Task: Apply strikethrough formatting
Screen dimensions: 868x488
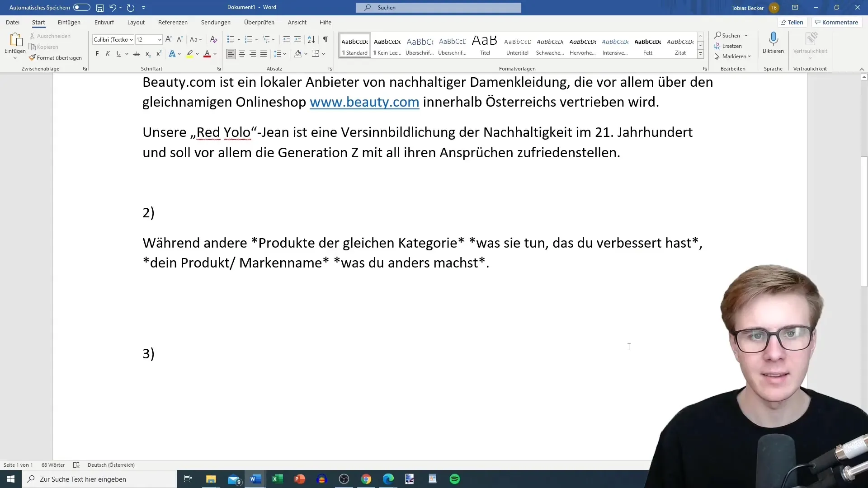Action: (136, 54)
